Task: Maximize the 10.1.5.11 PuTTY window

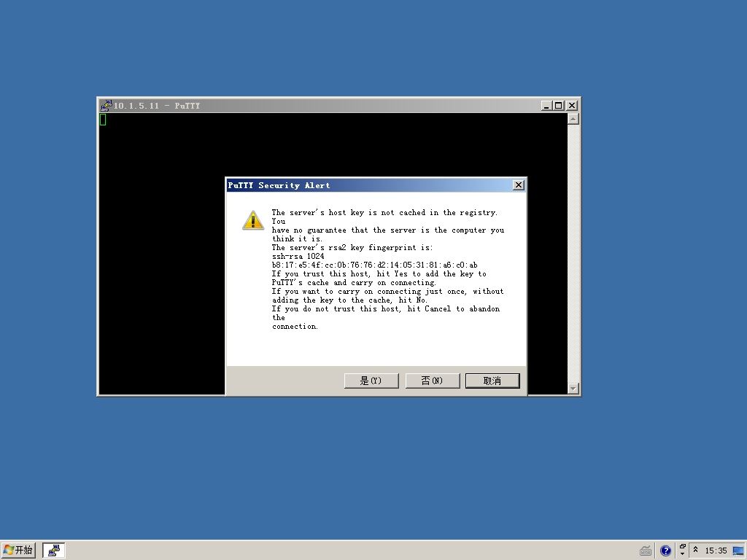Action: 558,105
